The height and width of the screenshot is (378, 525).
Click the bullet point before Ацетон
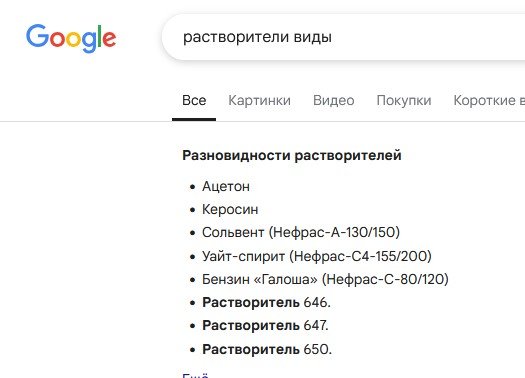coord(192,187)
